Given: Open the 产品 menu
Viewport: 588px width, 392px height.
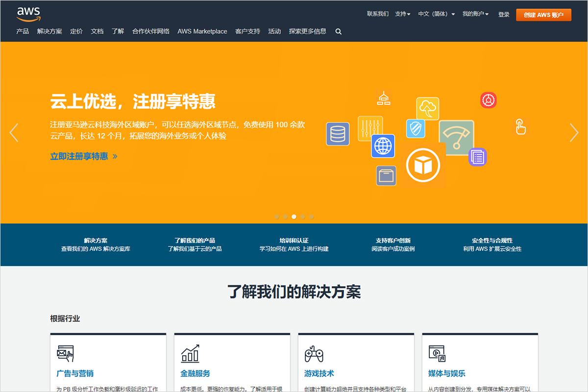Looking at the screenshot, I should point(23,31).
